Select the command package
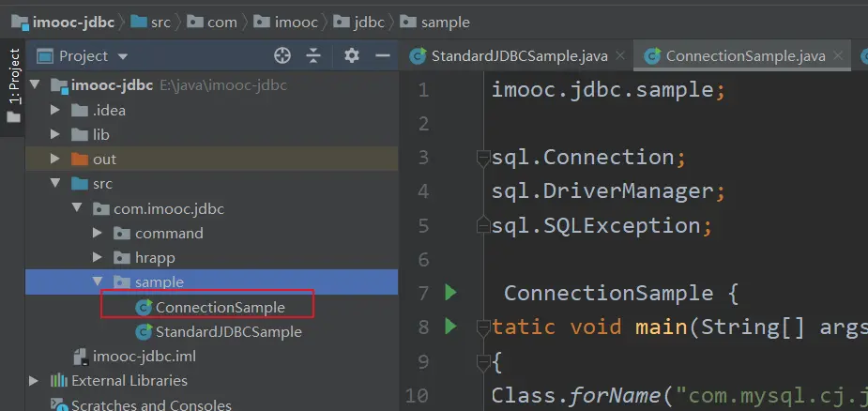 point(169,234)
